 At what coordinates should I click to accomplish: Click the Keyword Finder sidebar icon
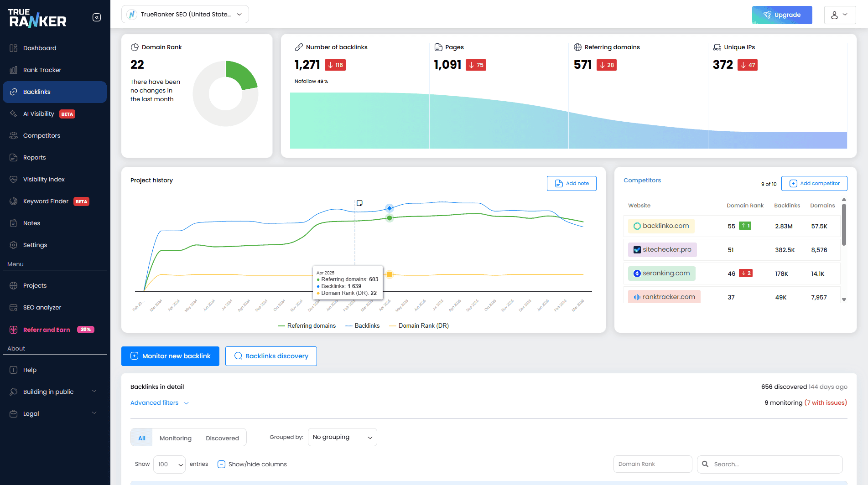14,201
